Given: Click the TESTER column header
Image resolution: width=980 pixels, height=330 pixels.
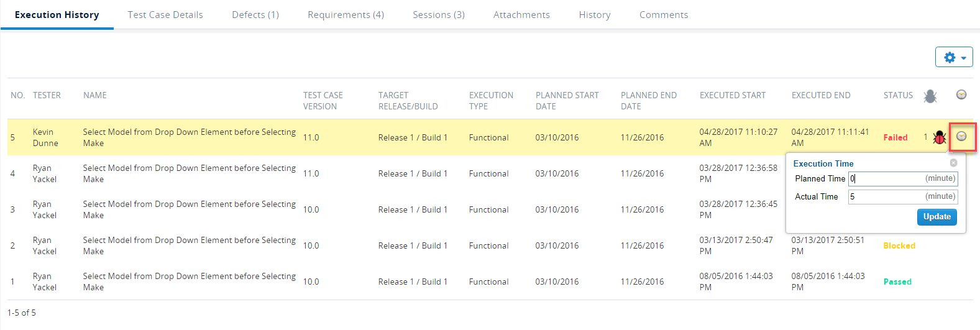Looking at the screenshot, I should click(x=47, y=95).
